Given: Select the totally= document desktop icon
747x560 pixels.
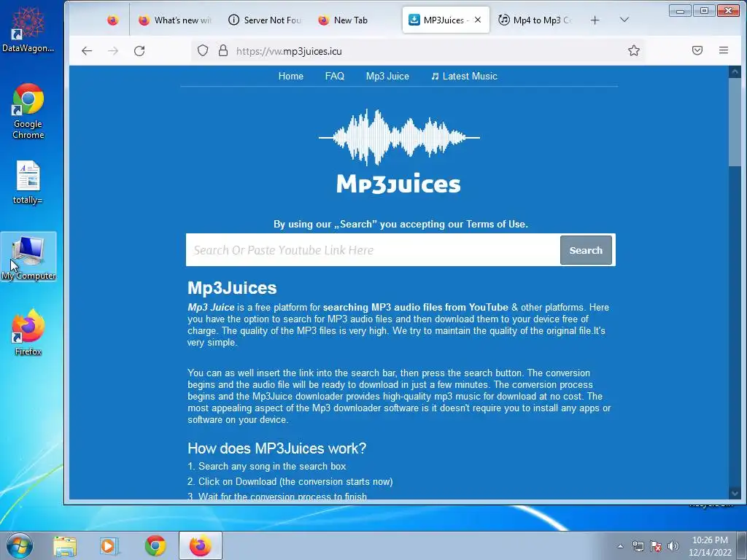Looking at the screenshot, I should (28, 182).
